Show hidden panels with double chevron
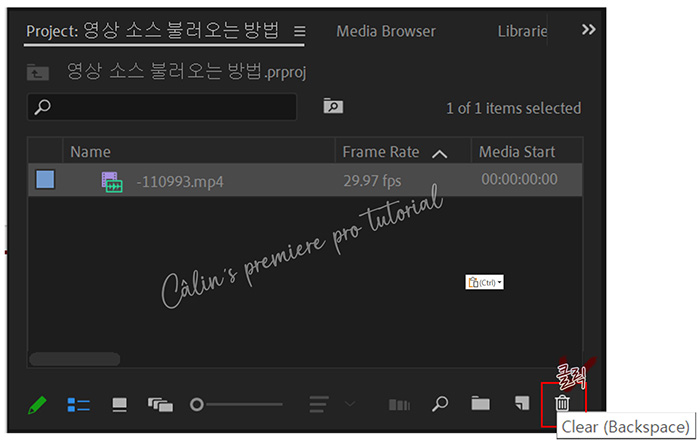Screen dimensions: 700x444 (x=588, y=30)
